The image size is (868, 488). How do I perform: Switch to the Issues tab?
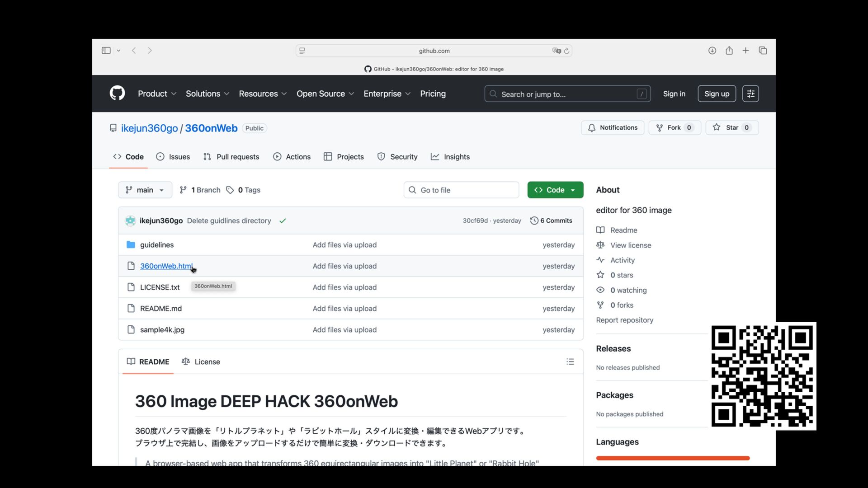(x=173, y=157)
